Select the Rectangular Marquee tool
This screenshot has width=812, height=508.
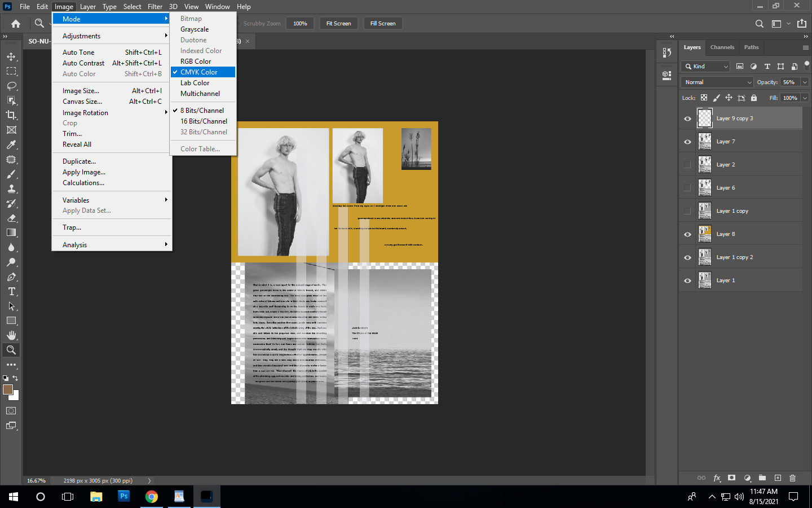pos(11,71)
